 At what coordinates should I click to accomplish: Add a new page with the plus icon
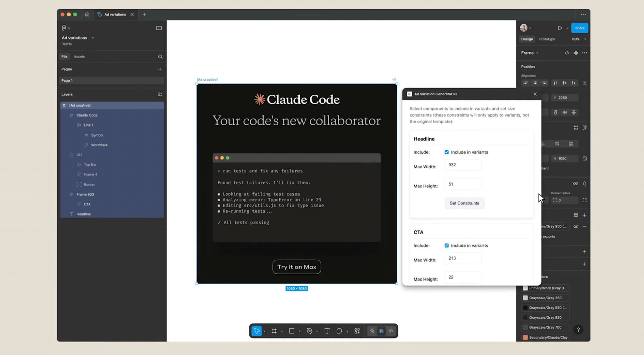pyautogui.click(x=160, y=69)
